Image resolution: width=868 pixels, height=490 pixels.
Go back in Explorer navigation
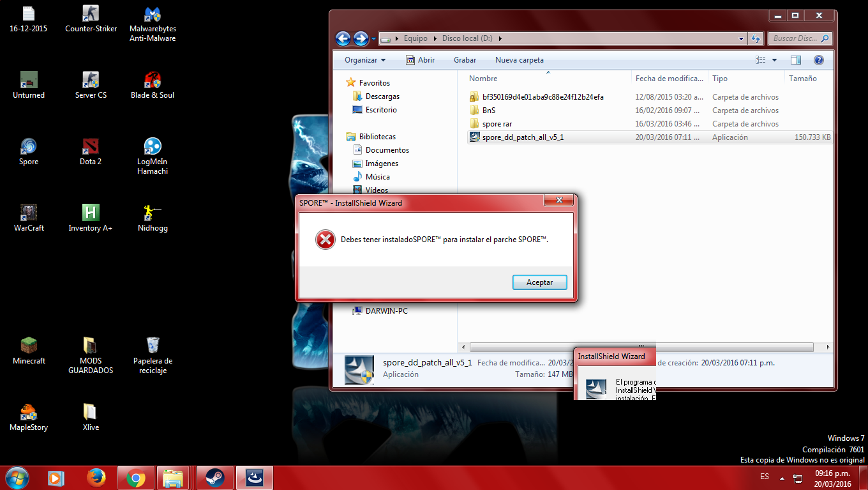[343, 38]
